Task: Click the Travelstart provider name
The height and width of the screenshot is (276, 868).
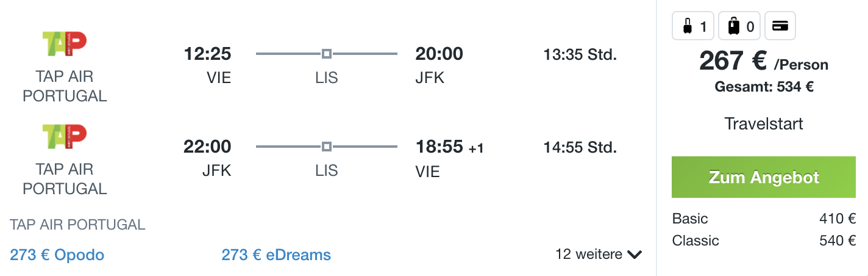Action: pos(764,124)
